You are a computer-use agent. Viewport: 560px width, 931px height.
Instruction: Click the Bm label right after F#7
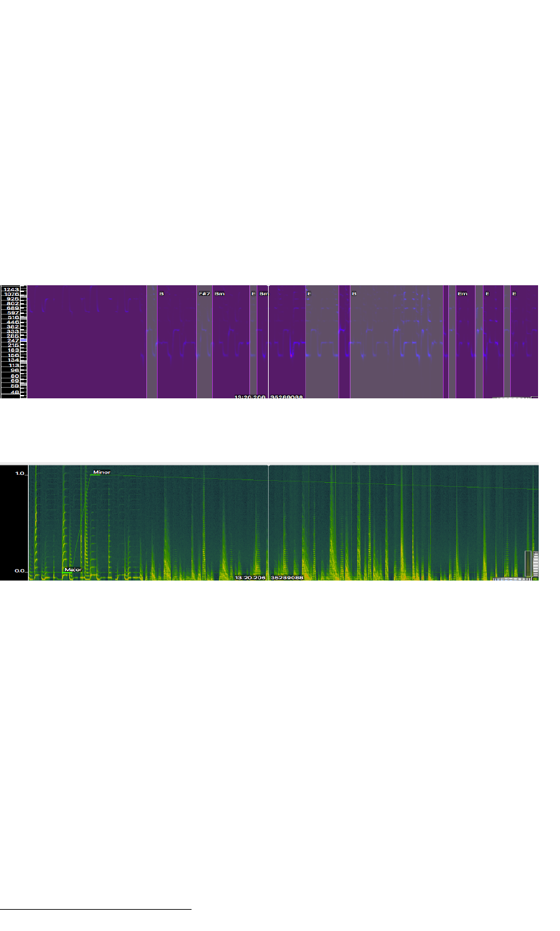pos(219,293)
